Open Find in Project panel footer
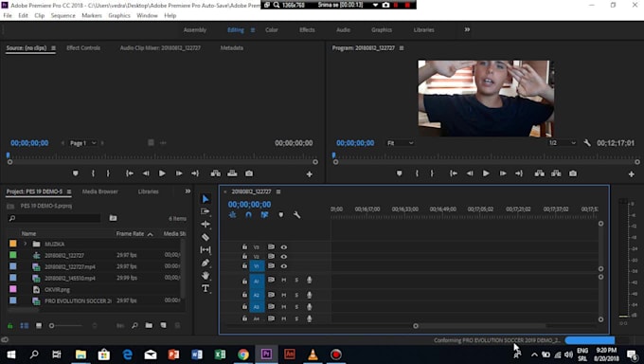644x364 pixels. tap(134, 325)
